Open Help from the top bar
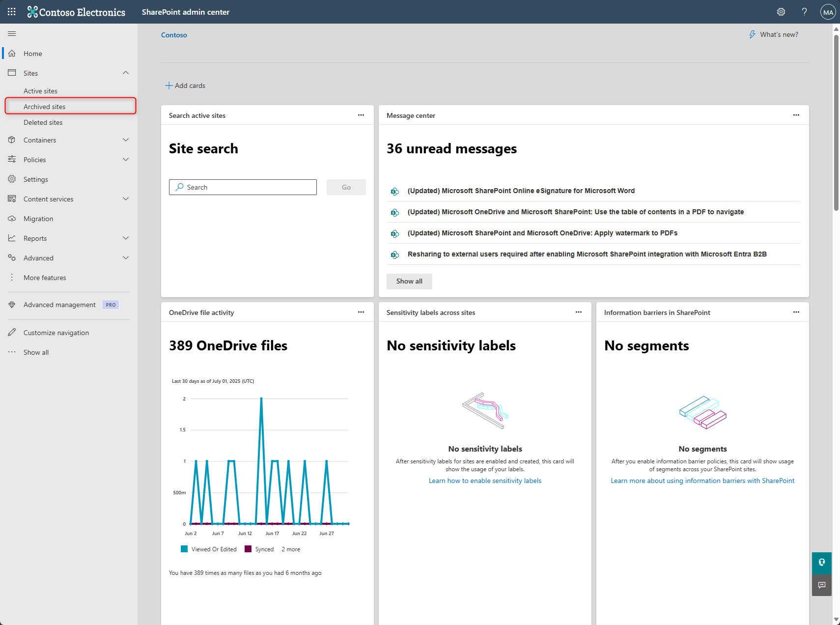 (804, 11)
